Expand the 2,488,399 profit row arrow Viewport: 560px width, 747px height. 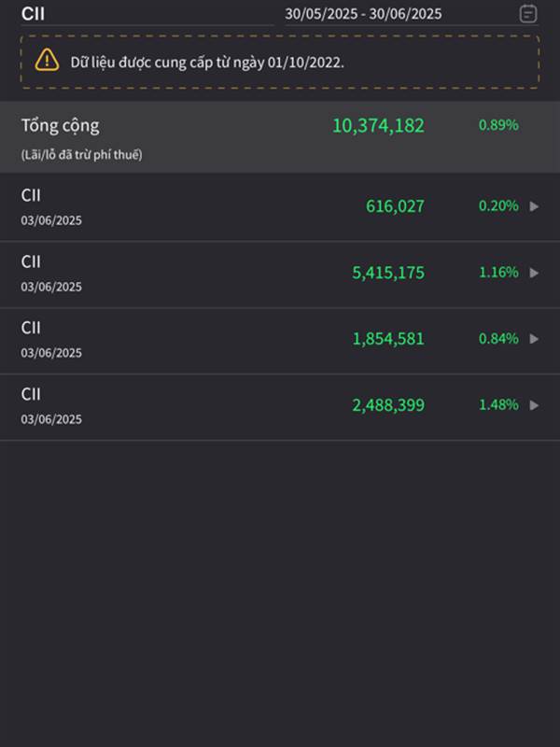pos(534,405)
